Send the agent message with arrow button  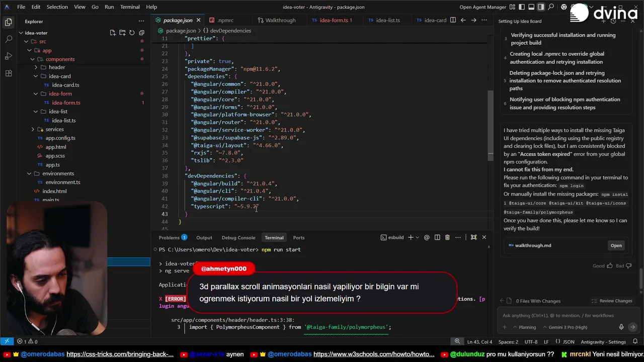tap(633, 327)
